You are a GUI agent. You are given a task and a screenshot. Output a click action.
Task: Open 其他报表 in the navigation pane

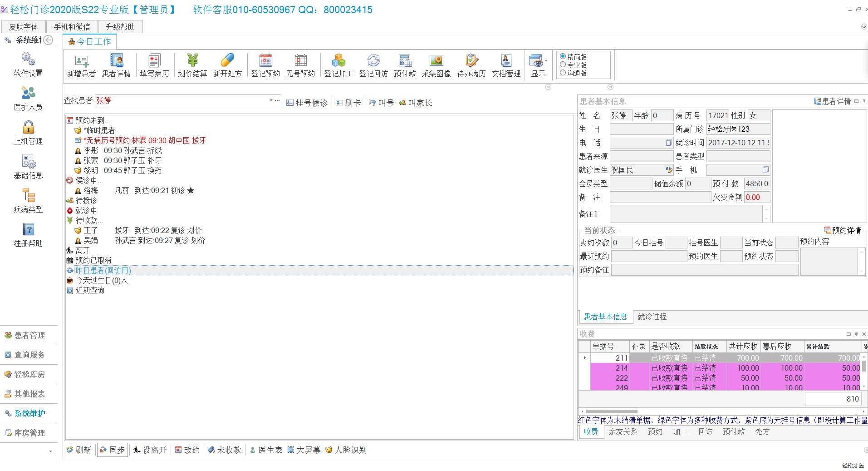[29, 394]
